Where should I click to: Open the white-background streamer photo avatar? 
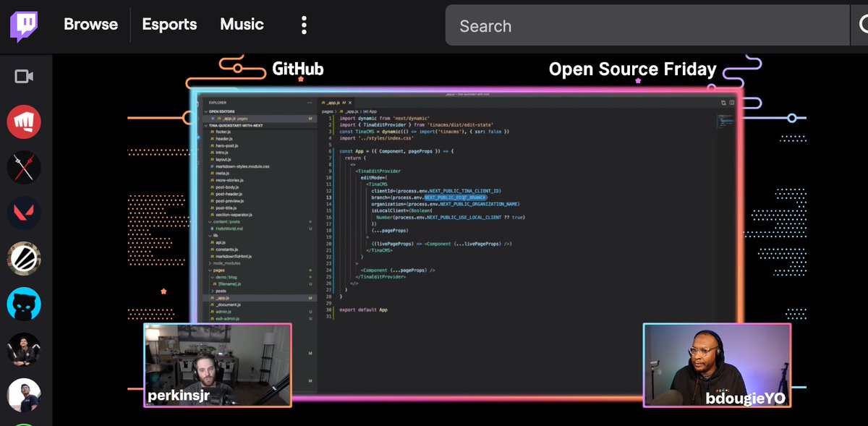click(24, 395)
